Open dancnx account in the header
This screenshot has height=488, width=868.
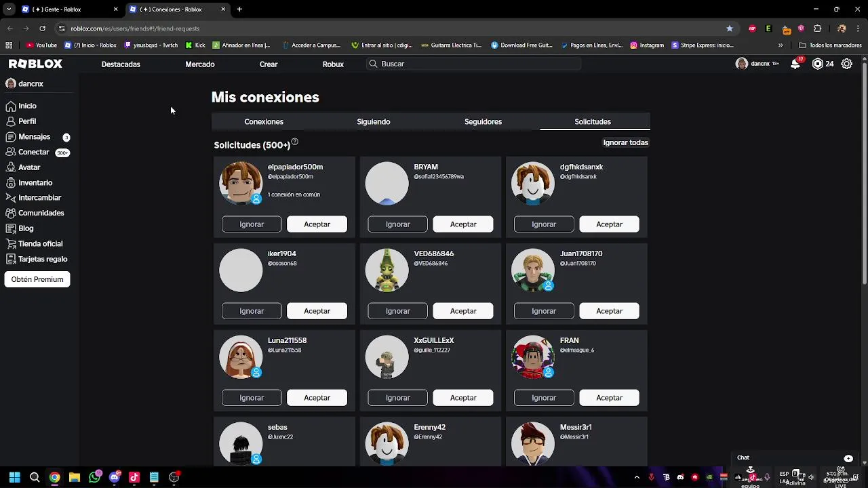coord(757,64)
